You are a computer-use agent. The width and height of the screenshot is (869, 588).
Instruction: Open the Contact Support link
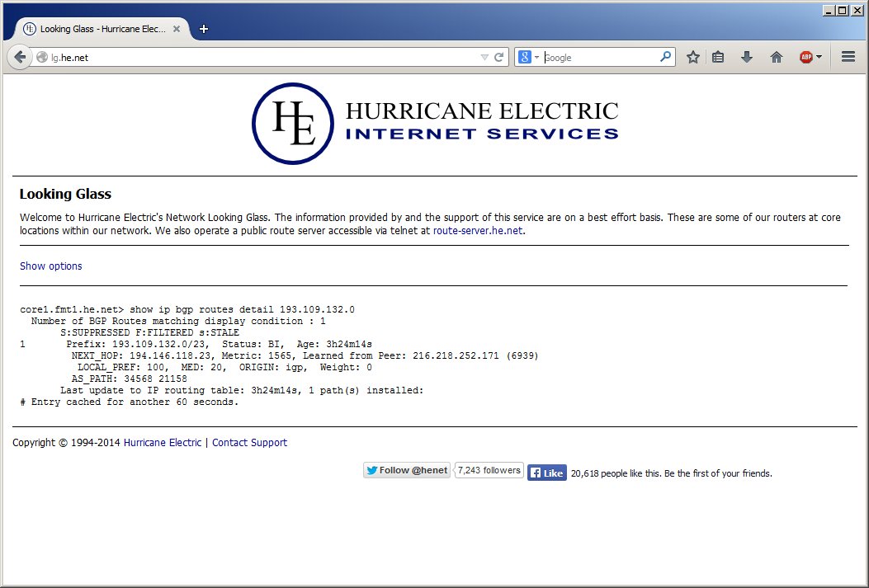249,443
